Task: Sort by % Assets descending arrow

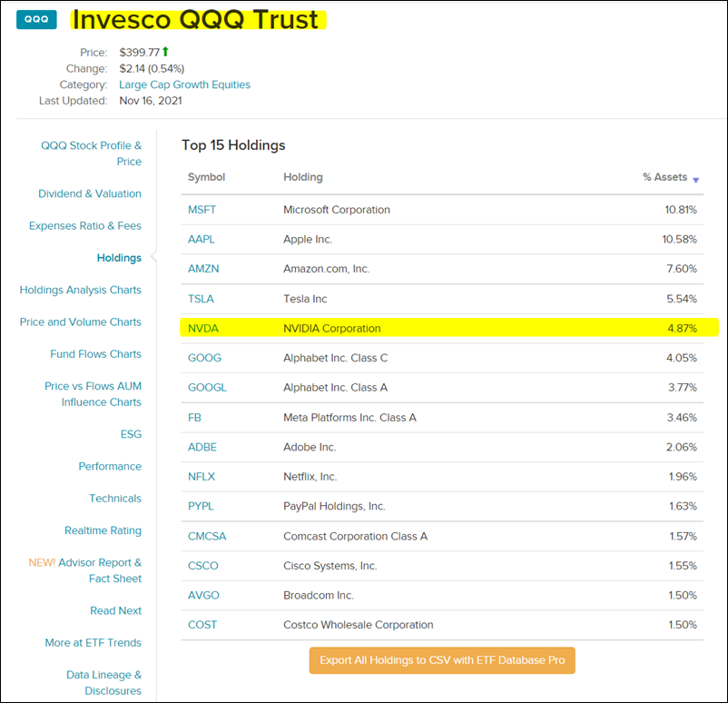Action: point(695,180)
